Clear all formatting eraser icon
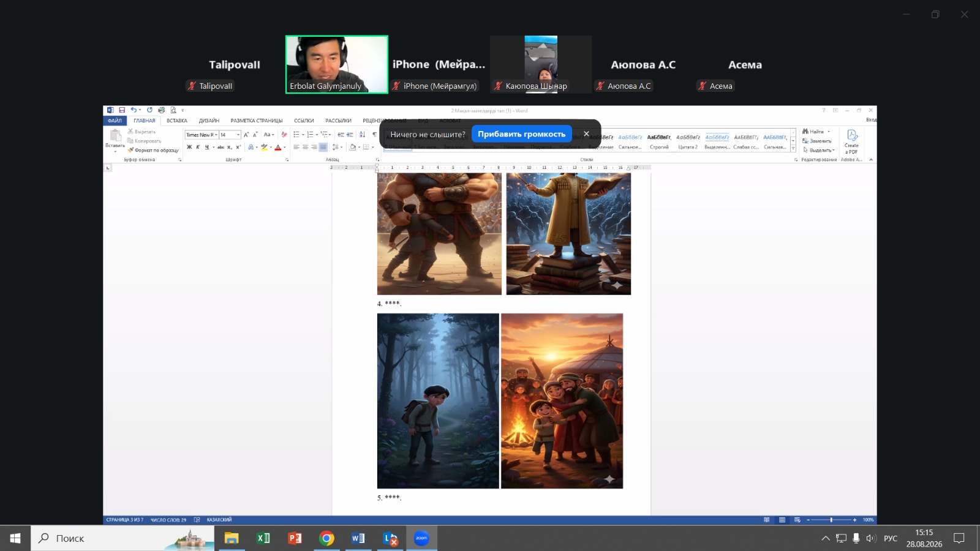 284,135
